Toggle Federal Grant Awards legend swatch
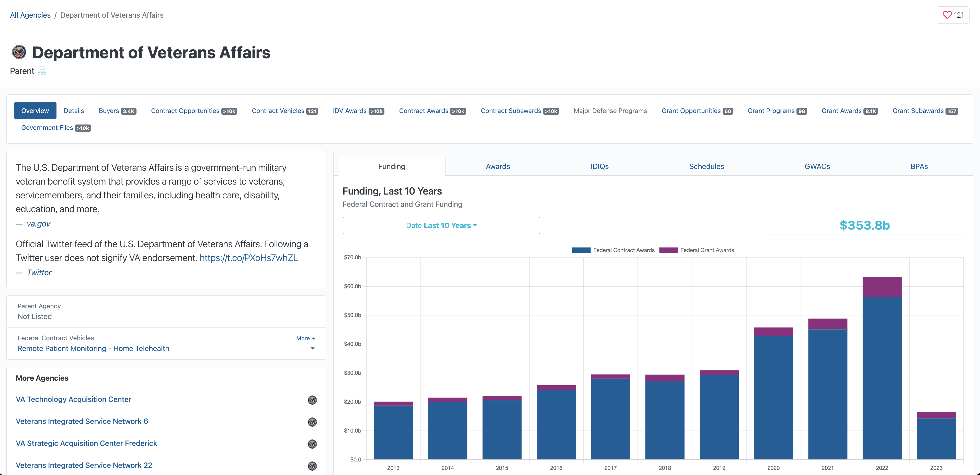Screen dimensions: 980x475 pyautogui.click(x=668, y=250)
